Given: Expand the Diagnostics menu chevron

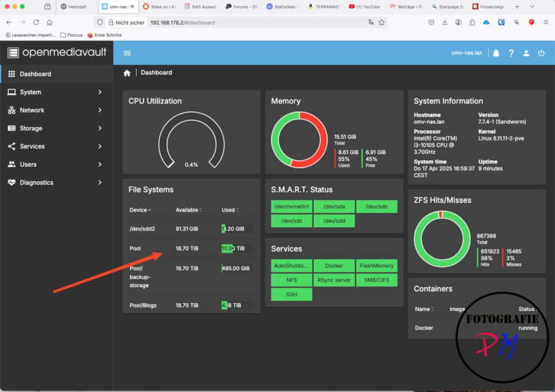Looking at the screenshot, I should click(100, 182).
